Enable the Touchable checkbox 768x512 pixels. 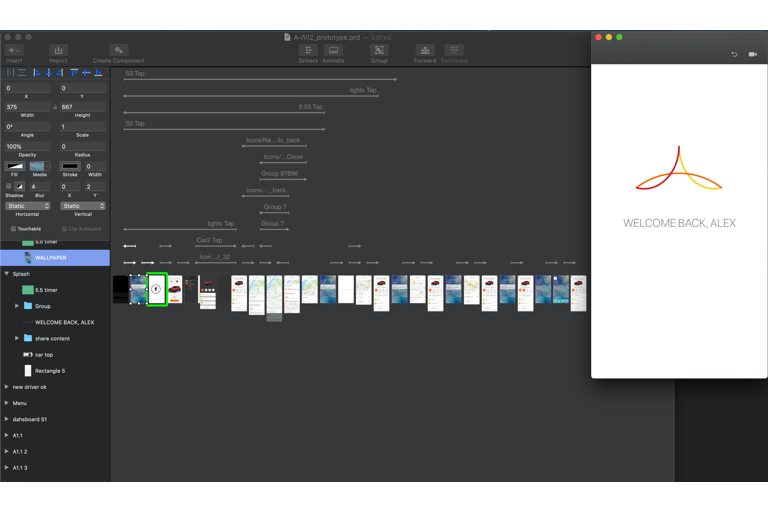(x=13, y=229)
